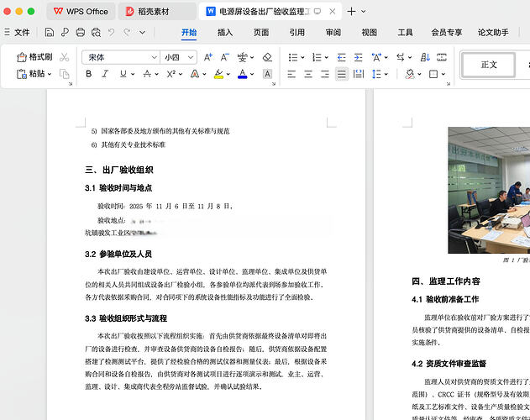Open font size dropdown 小四
The height and width of the screenshot is (420, 530).
pos(191,57)
